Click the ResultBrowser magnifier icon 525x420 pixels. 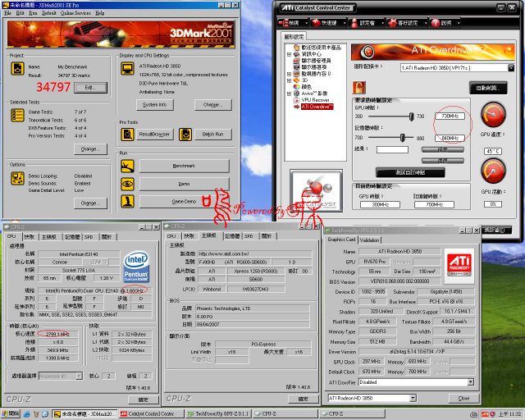point(127,135)
